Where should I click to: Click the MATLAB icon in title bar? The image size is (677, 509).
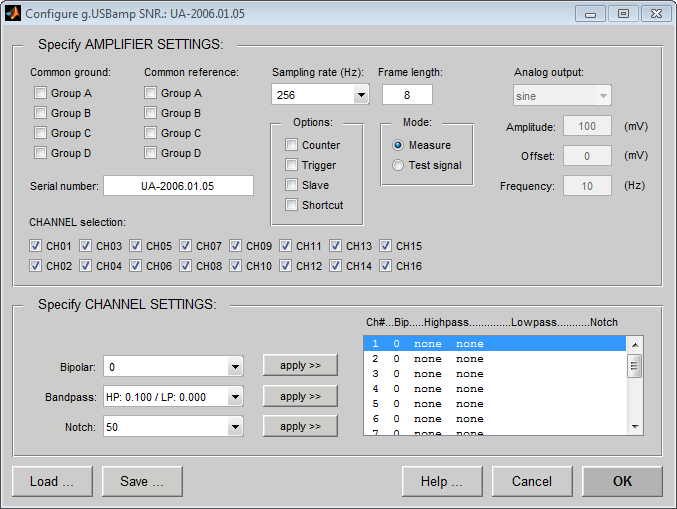click(13, 13)
